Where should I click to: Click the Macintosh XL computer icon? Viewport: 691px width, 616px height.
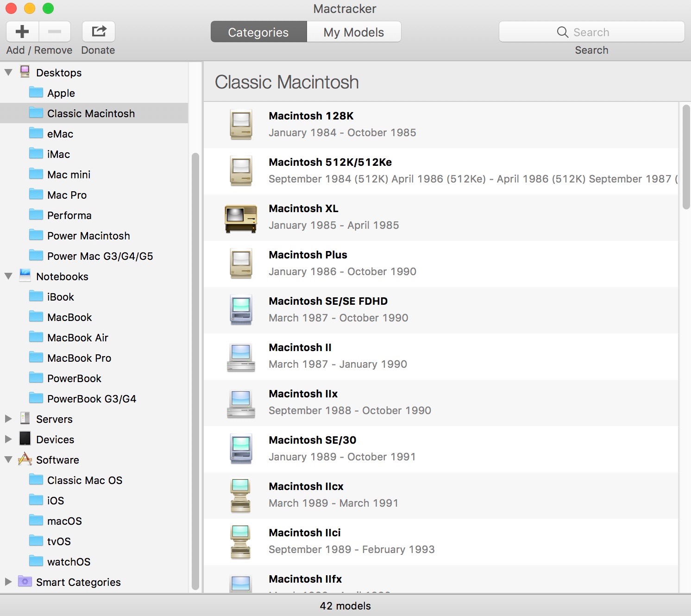(241, 219)
